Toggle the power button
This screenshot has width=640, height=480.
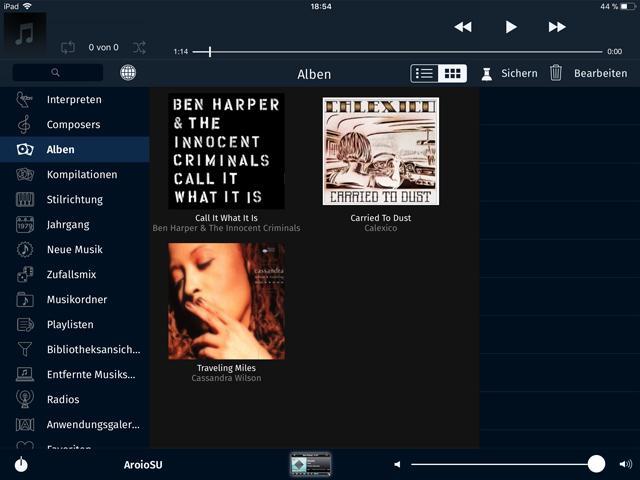(x=21, y=464)
